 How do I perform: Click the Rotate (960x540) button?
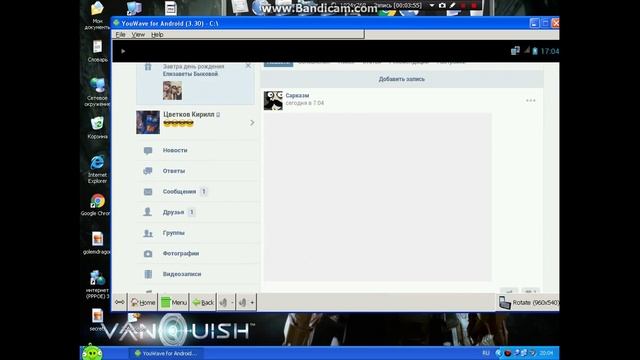point(528,303)
